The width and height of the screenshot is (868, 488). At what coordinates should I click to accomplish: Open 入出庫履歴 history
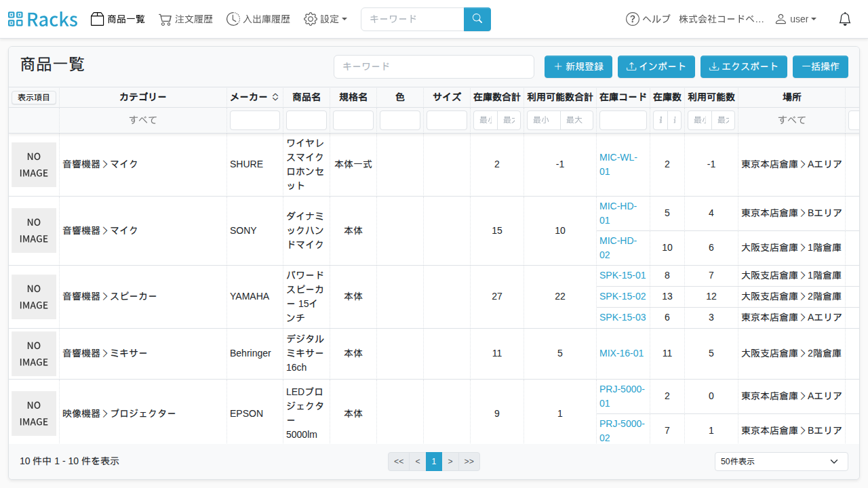pos(258,19)
